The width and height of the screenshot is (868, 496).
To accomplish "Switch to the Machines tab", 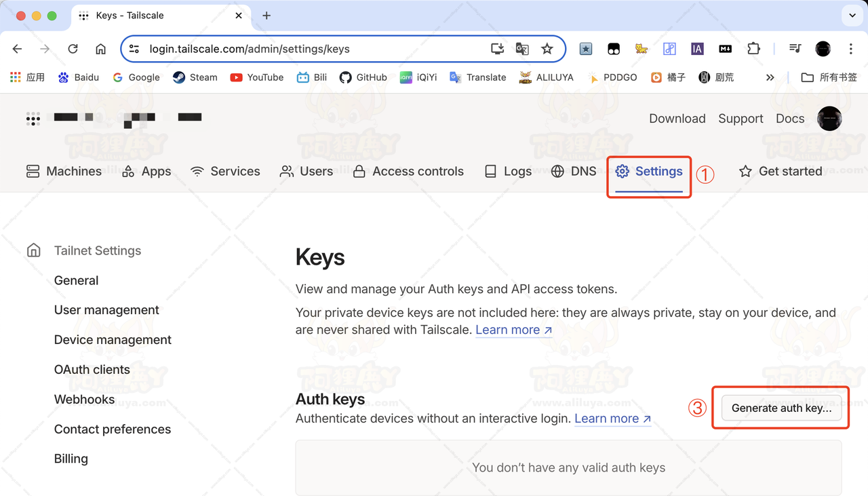I will click(64, 172).
